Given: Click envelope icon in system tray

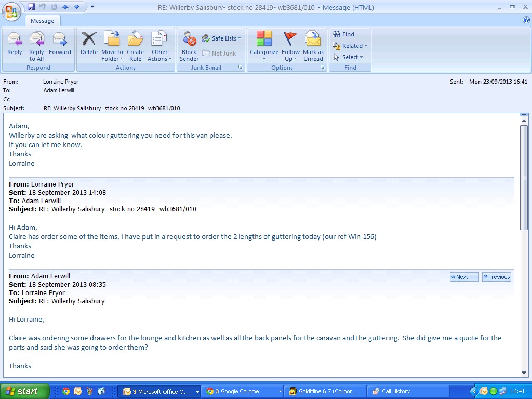Looking at the screenshot, I should point(484,392).
